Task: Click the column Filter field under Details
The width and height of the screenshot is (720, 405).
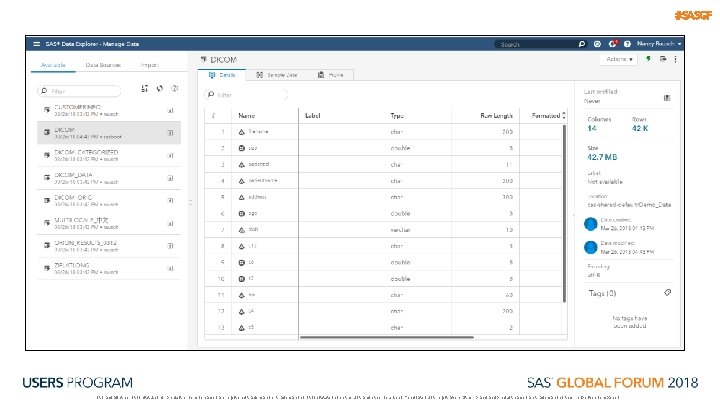Action: click(x=246, y=95)
